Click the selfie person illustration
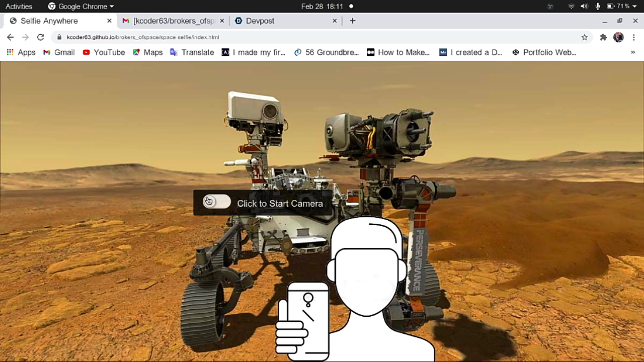 tap(355, 289)
